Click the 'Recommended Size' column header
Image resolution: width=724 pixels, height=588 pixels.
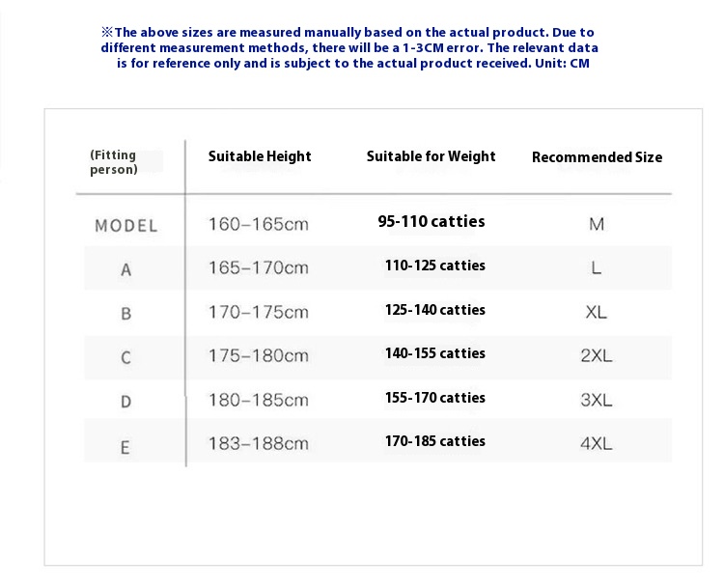coord(597,157)
